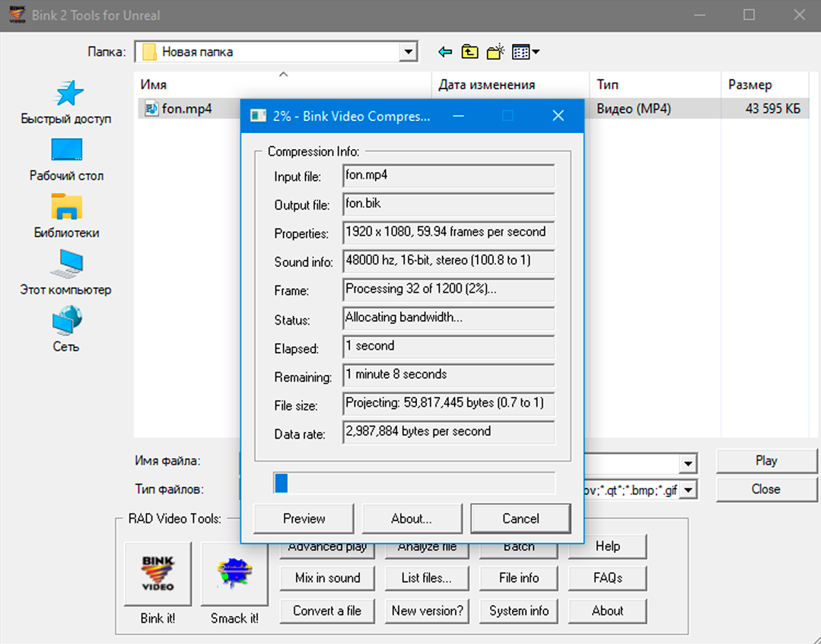Click the About... button in compressor dialog
Screen dimensions: 821x644
[412, 519]
